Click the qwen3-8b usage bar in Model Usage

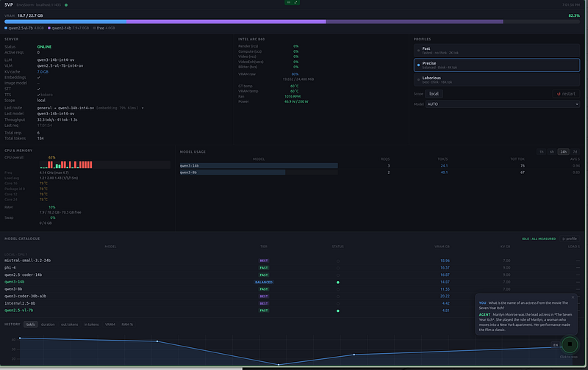click(232, 173)
